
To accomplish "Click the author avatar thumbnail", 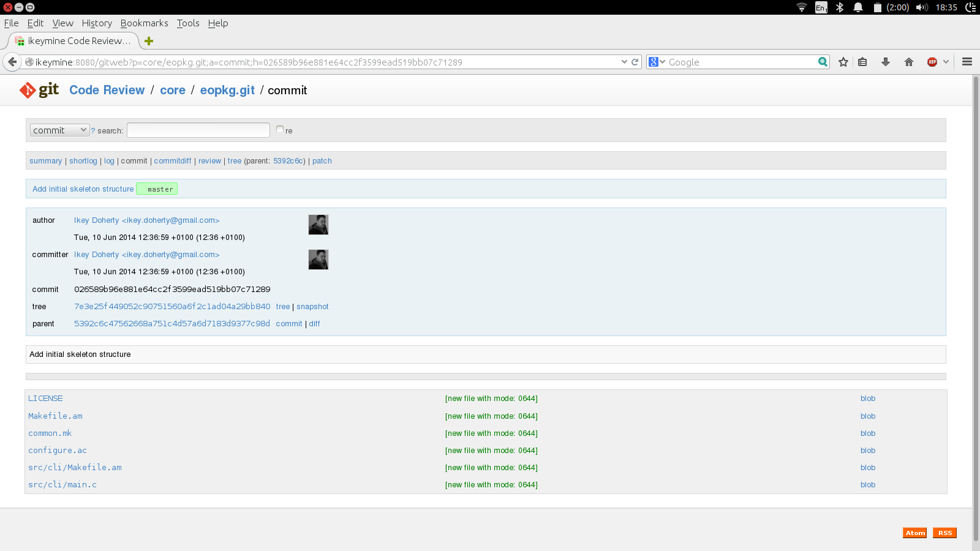I will tap(318, 225).
